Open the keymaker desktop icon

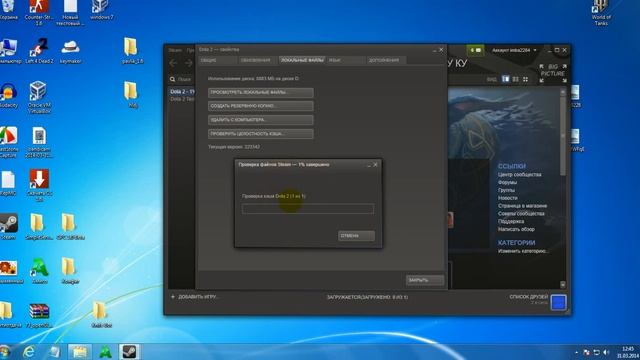70,51
